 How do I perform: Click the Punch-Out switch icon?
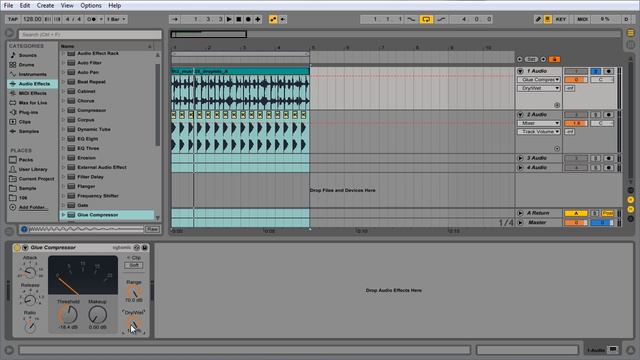[441, 19]
